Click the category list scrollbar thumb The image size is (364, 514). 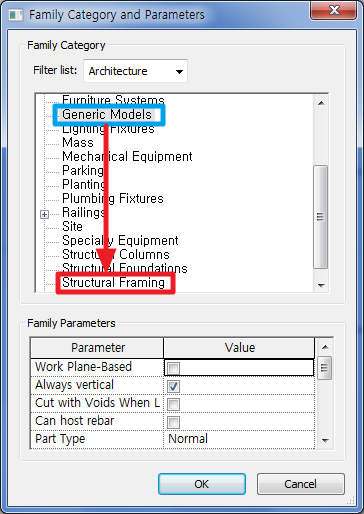321,217
